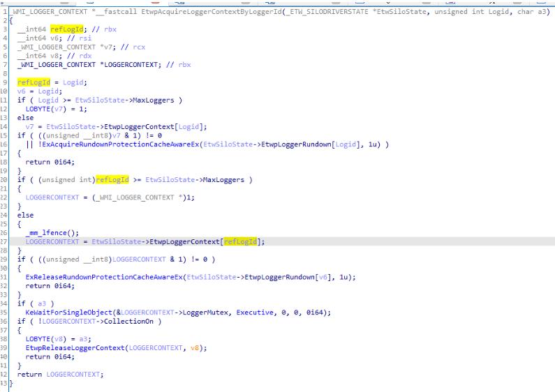Image resolution: width=555 pixels, height=392 pixels.
Task: Click the EtwpAcquireLoggerContextByLoggerId function name in the signature
Action: pos(212,11)
